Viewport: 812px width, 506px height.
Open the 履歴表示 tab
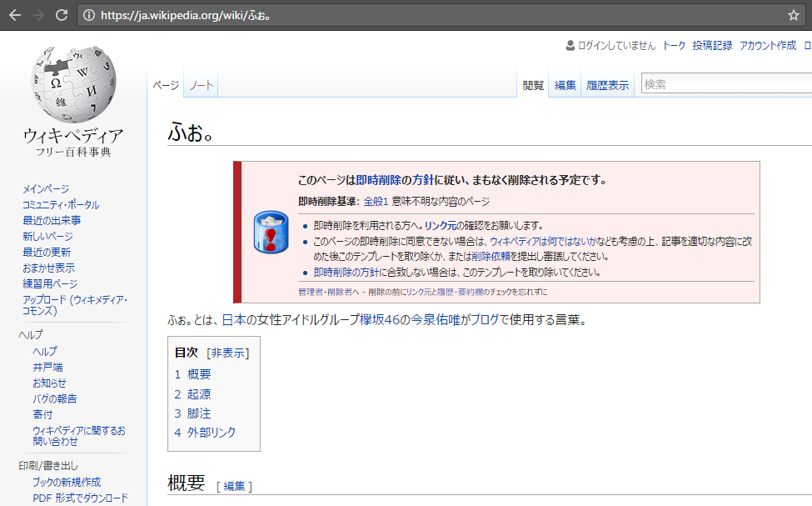coord(607,85)
